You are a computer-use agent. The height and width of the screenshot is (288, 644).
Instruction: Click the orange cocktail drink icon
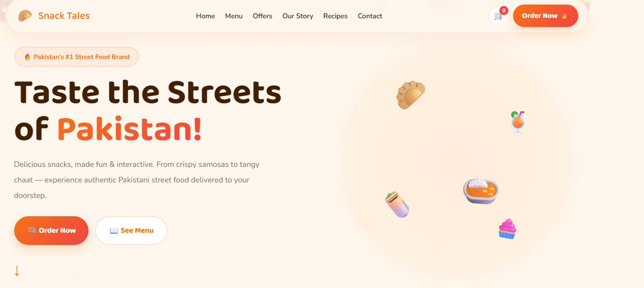(518, 122)
